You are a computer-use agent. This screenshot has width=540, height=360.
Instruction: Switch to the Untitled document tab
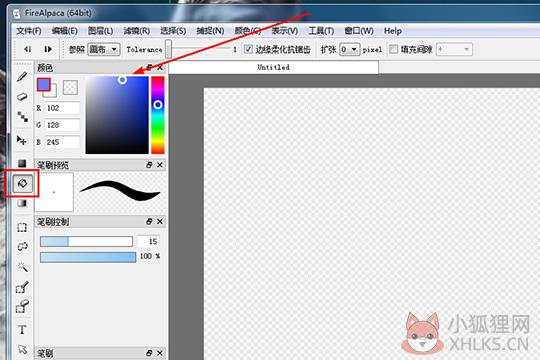274,68
